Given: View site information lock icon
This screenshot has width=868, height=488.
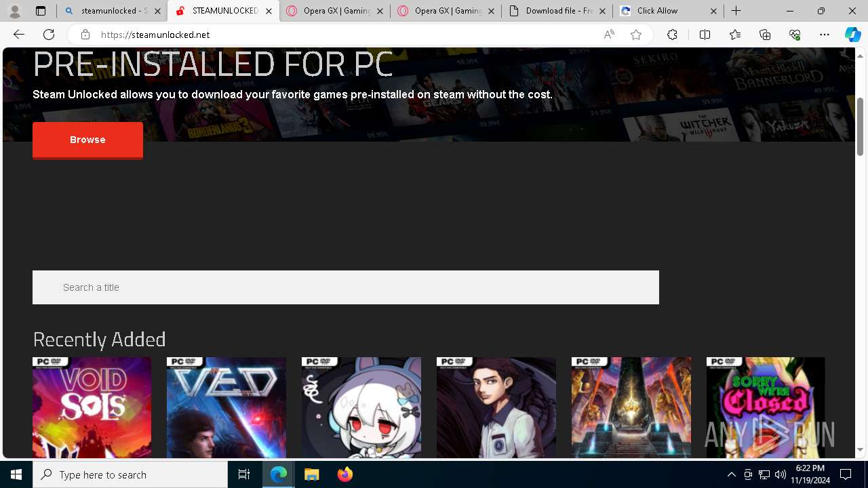Looking at the screenshot, I should pos(85,35).
